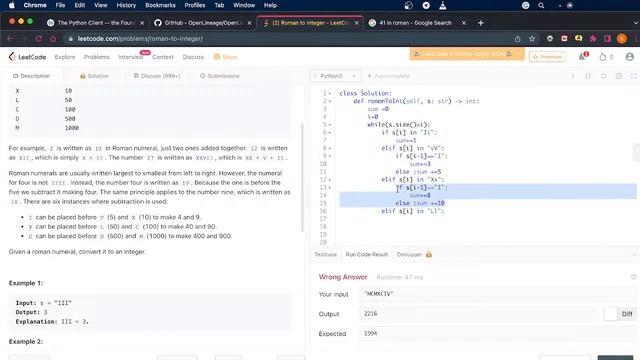Toggle editor fullscreen mode icon

633,76
